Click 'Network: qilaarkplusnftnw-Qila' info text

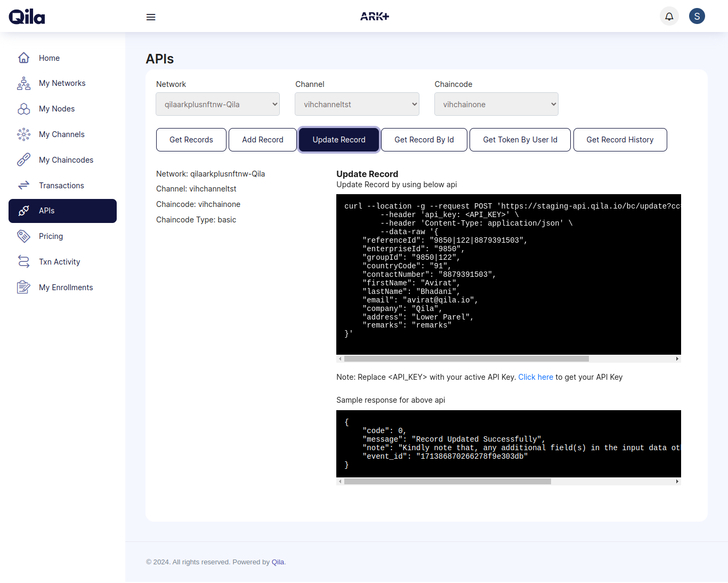tap(211, 174)
